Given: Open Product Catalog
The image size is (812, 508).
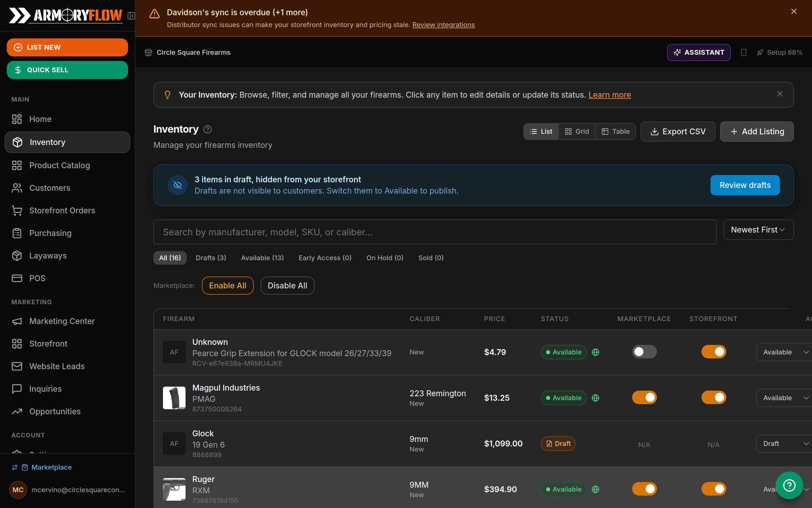Looking at the screenshot, I should [x=67, y=165].
